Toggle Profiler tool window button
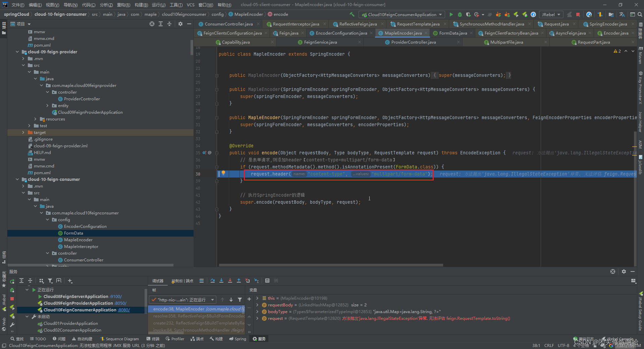The width and height of the screenshot is (644, 349). [175, 339]
